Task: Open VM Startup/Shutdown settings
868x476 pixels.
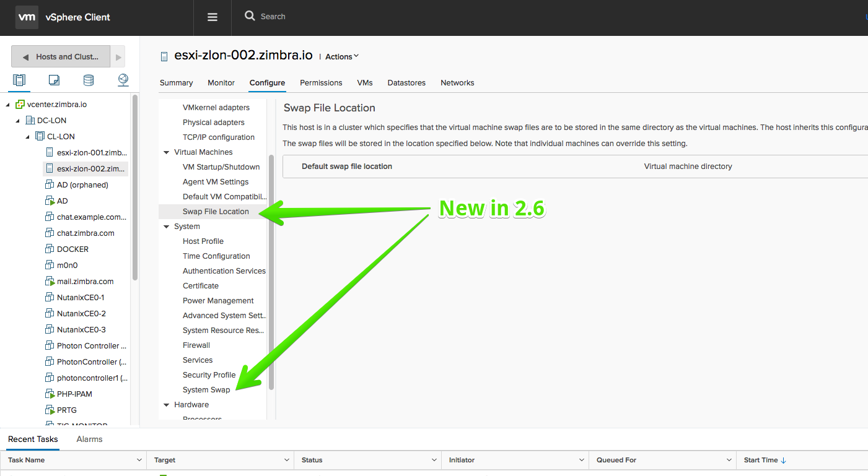Action: click(x=221, y=167)
